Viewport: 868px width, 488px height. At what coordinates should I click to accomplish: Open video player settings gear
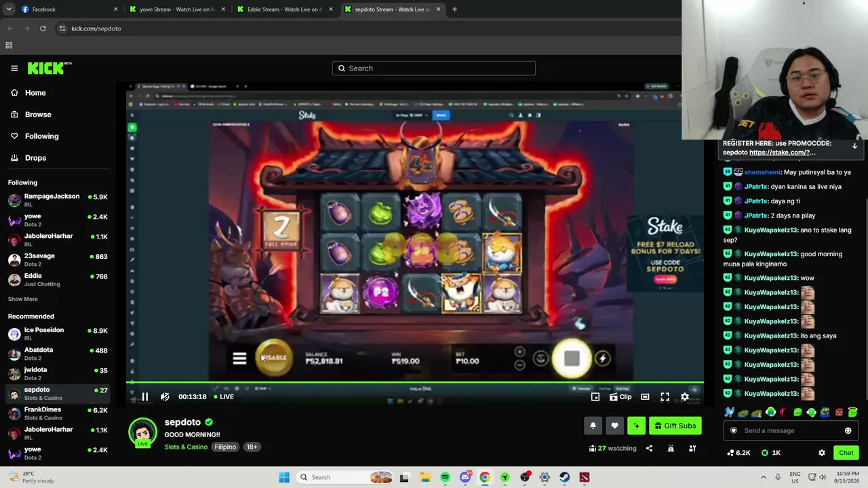click(685, 396)
